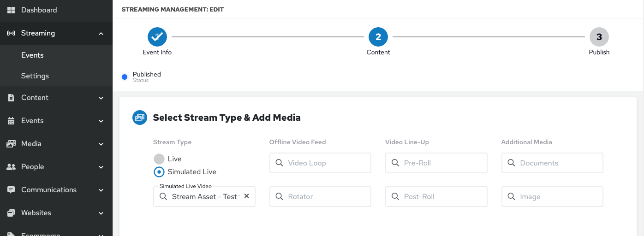Click the Events calendar icon in sidebar
This screenshot has height=236, width=644.
pos(11,121)
